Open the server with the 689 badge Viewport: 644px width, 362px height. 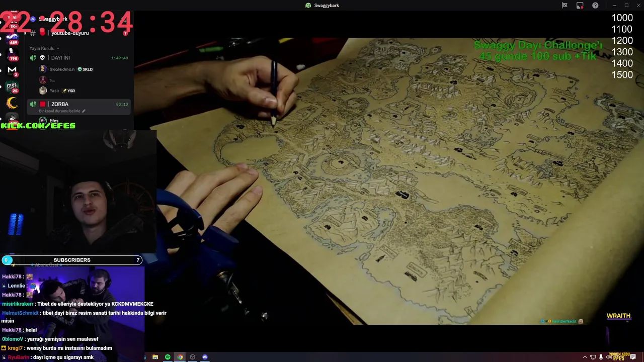pyautogui.click(x=12, y=39)
